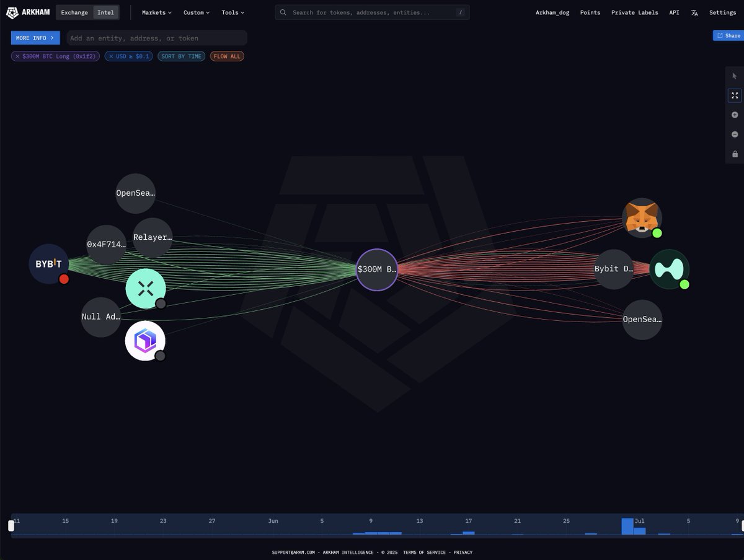Click the language translate icon

point(694,12)
